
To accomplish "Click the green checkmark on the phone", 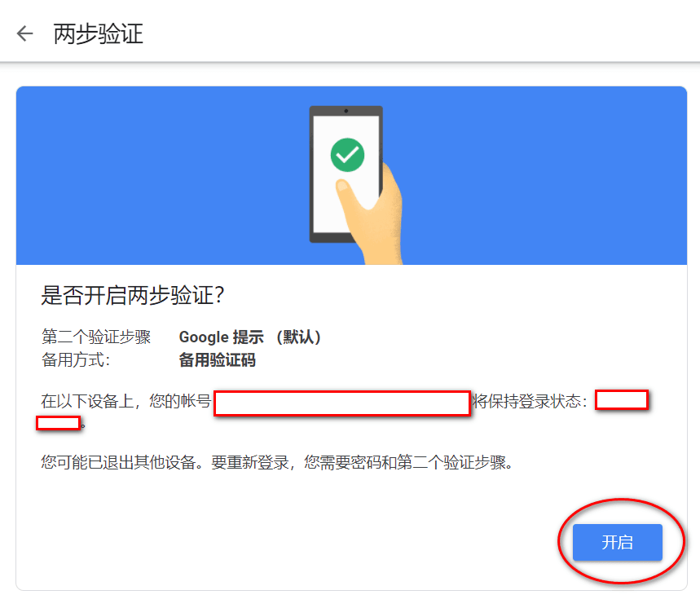I will (347, 155).
